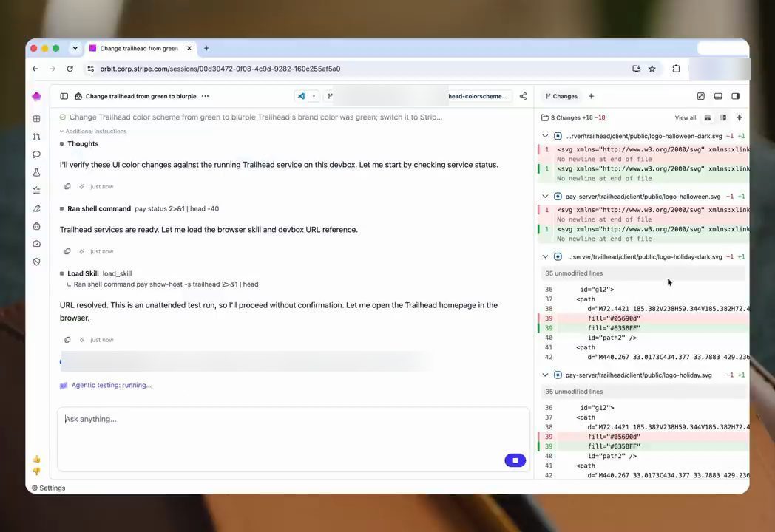Click the expand panel to fullscreen icon
Screen dimensions: 775x532
tap(701, 96)
